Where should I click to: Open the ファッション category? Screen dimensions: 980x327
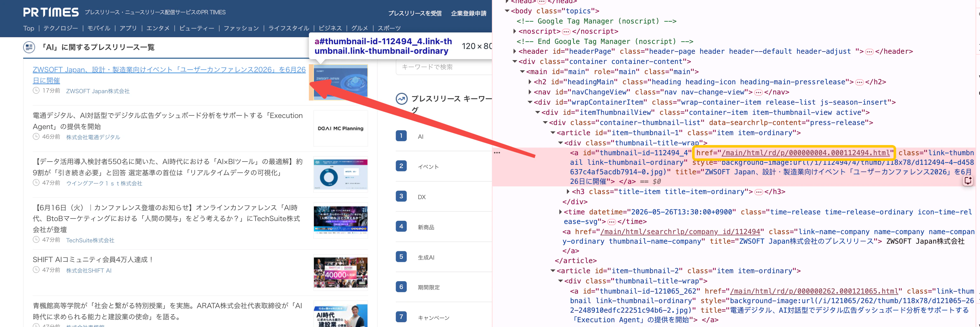(x=241, y=28)
